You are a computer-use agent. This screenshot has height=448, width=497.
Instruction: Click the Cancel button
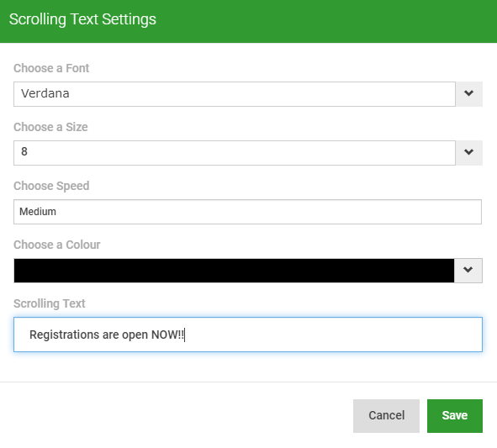point(386,416)
